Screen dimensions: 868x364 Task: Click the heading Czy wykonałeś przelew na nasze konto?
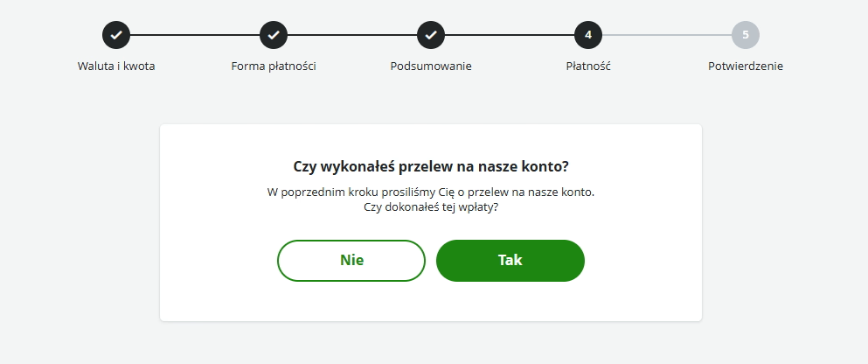[x=431, y=166]
